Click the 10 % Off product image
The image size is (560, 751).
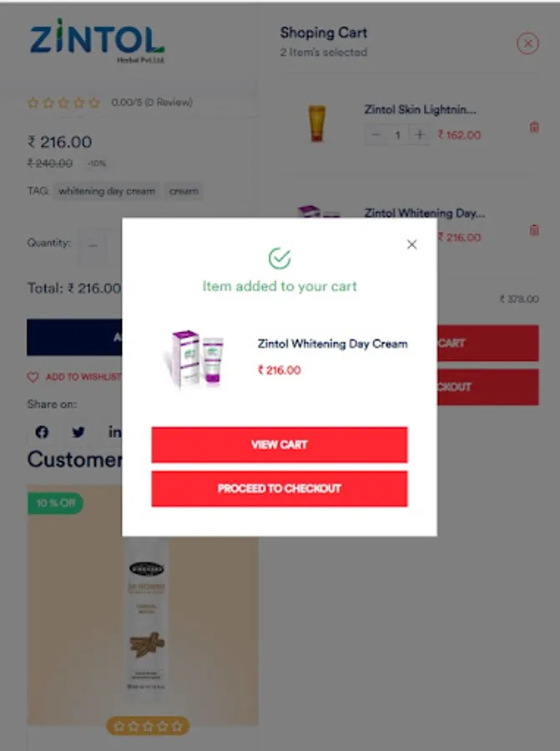(143, 605)
